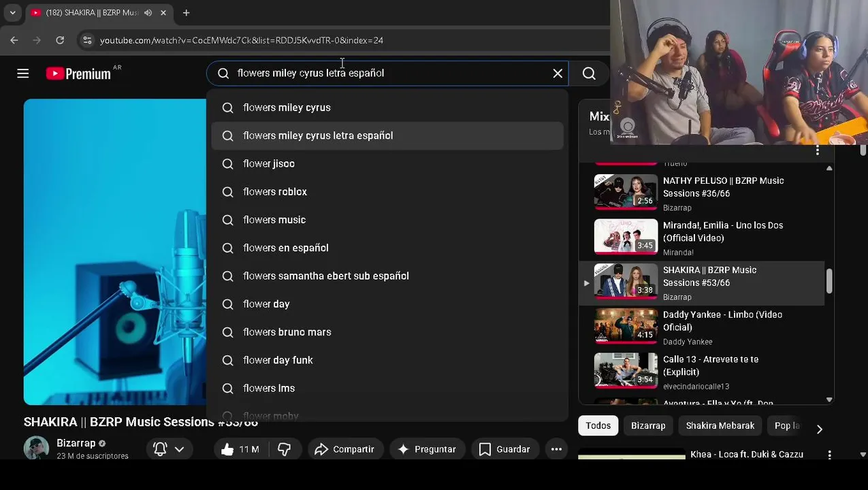Image resolution: width=868 pixels, height=490 pixels.
Task: Go to YouTube Premium home logo
Action: click(x=78, y=73)
